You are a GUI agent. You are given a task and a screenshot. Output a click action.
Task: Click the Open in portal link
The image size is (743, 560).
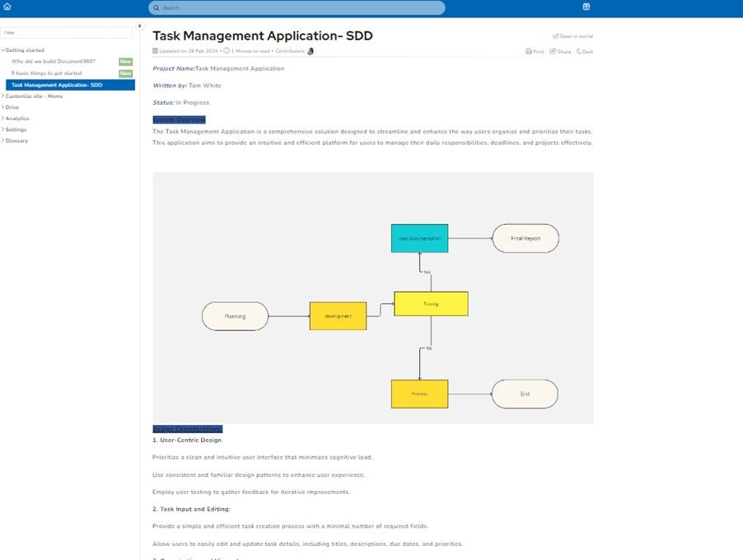[x=573, y=36]
